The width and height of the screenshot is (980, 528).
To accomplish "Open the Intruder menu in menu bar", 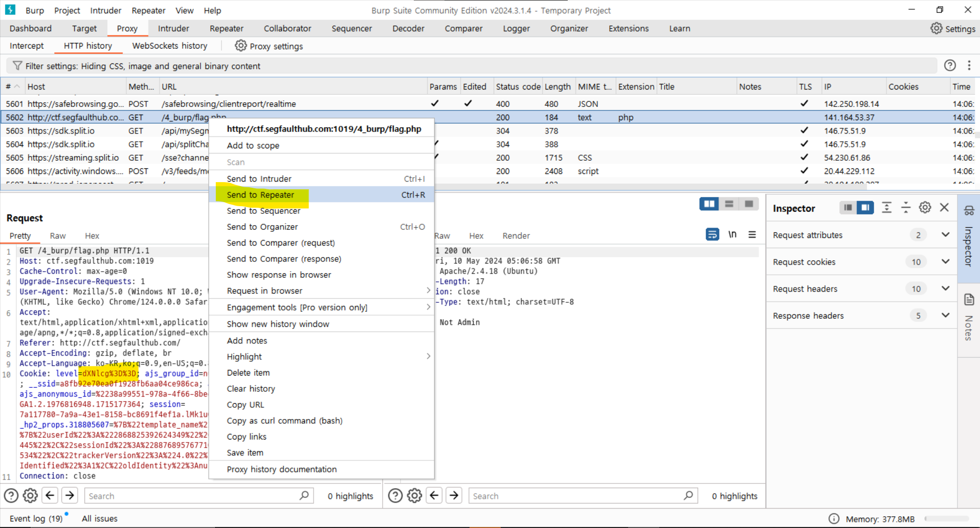I will click(106, 10).
